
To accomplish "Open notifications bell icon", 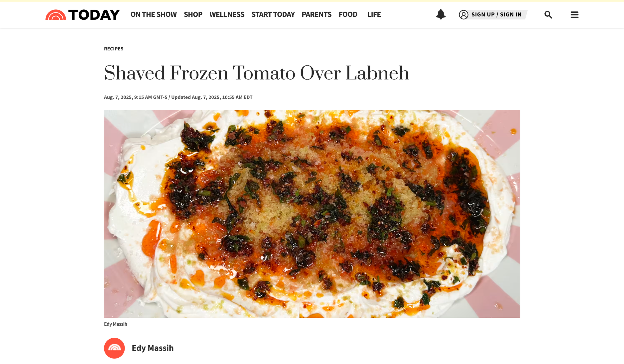I will [x=441, y=14].
